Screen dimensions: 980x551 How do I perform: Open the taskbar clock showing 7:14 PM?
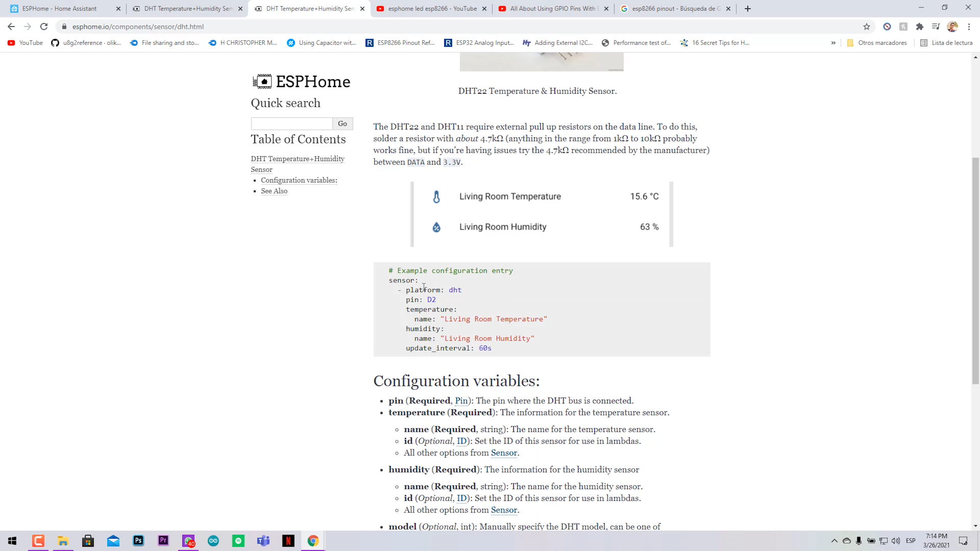(937, 541)
